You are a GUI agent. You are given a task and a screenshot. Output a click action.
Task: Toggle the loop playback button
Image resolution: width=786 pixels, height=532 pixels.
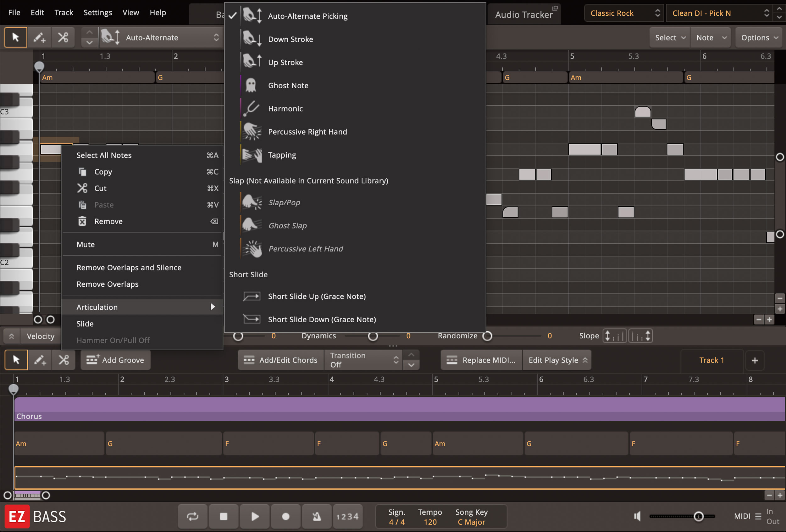(192, 517)
